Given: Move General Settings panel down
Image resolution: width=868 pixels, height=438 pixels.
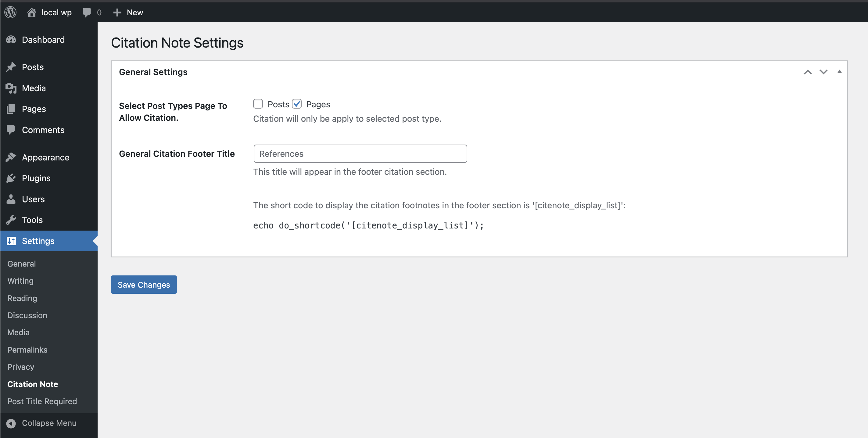Looking at the screenshot, I should tap(823, 72).
